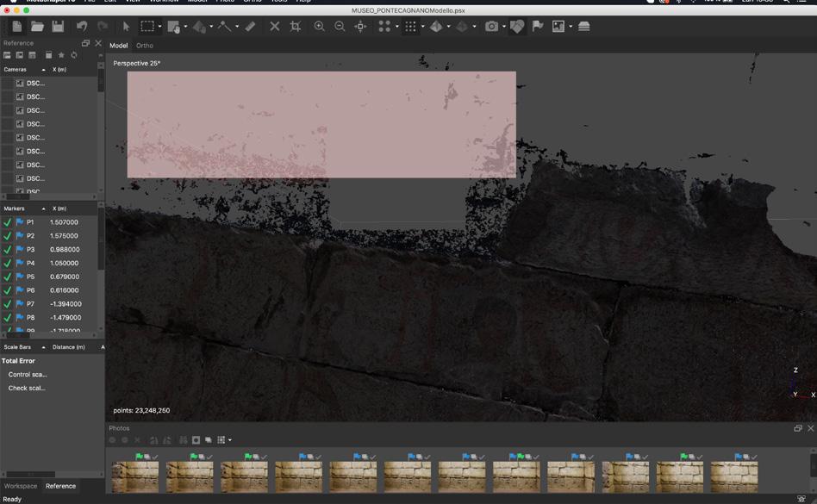817x504 pixels.
Task: Toggle Show Cameras camera icon
Action: [491, 27]
